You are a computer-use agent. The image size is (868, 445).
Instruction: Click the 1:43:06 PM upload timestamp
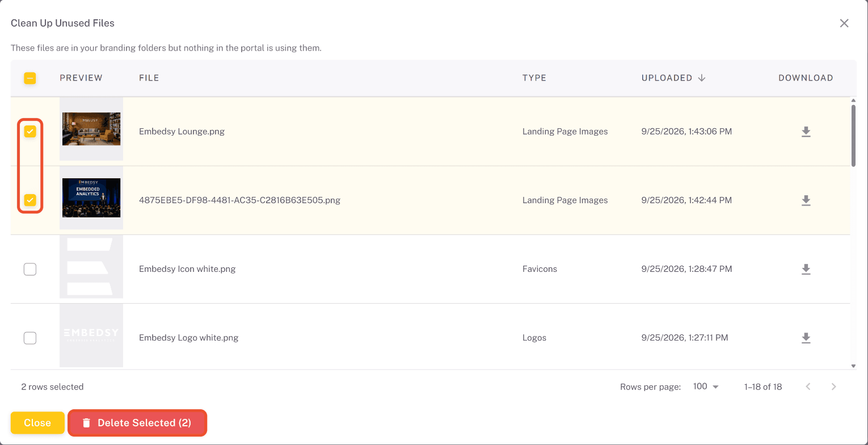pos(687,132)
